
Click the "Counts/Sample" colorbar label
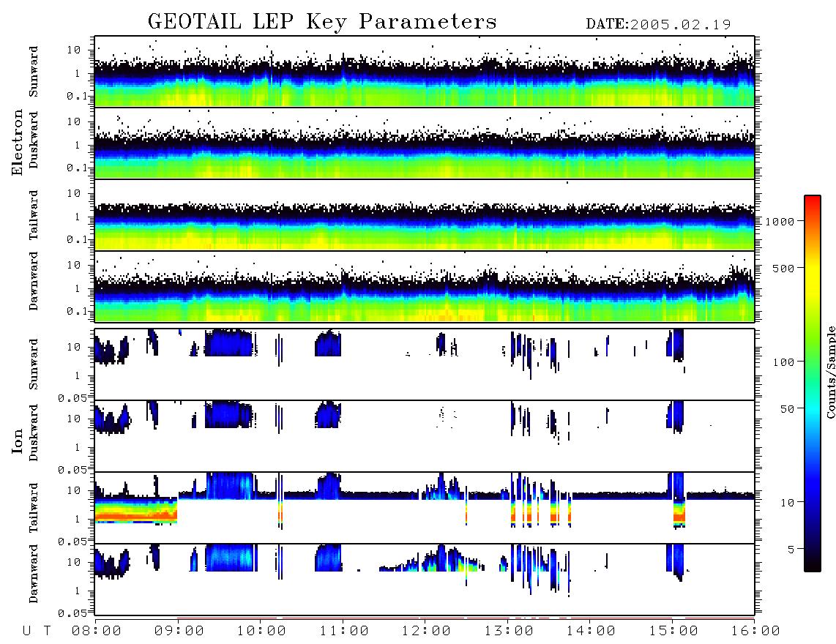tap(830, 372)
